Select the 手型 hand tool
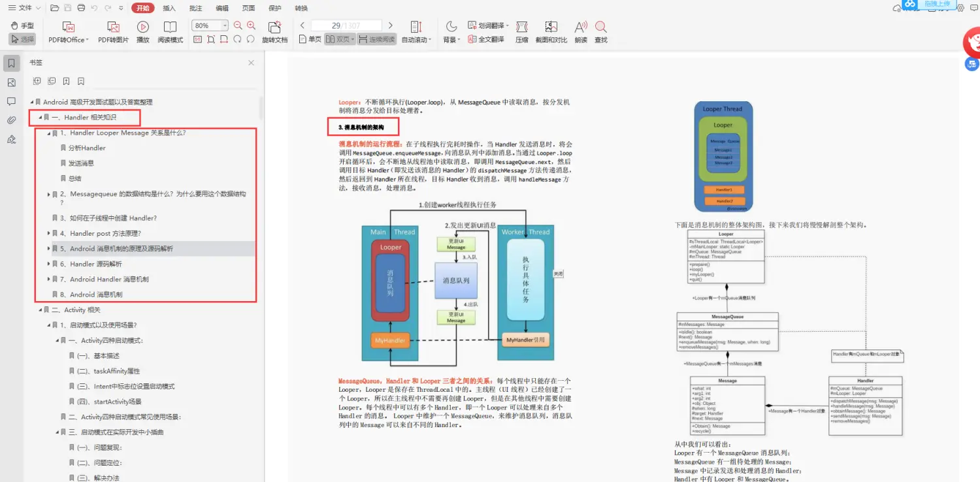980x482 pixels. pos(22,25)
